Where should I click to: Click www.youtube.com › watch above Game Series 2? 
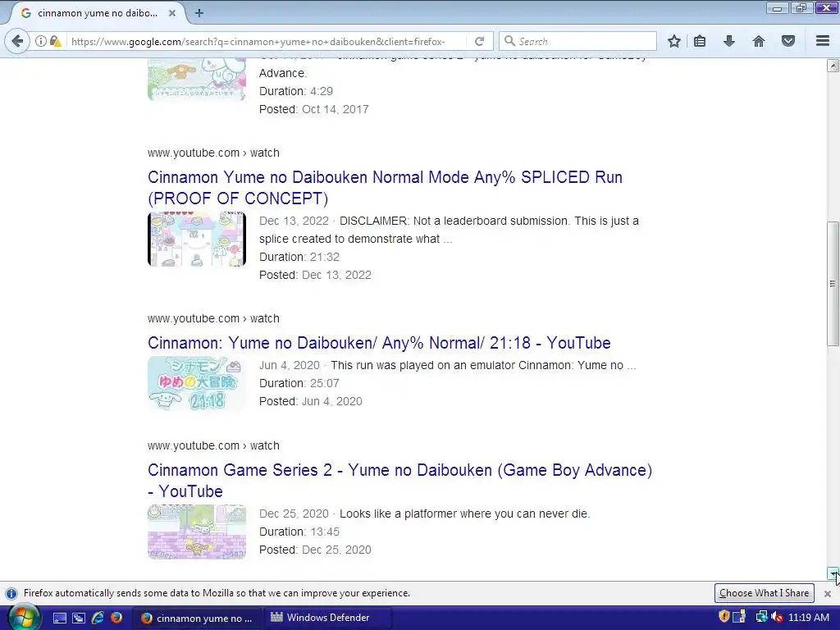pos(214,445)
